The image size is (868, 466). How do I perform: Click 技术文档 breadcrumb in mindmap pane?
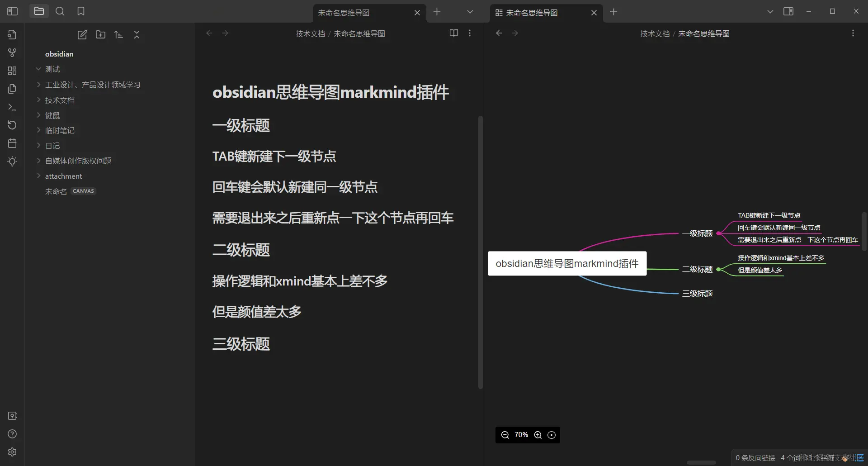(655, 34)
